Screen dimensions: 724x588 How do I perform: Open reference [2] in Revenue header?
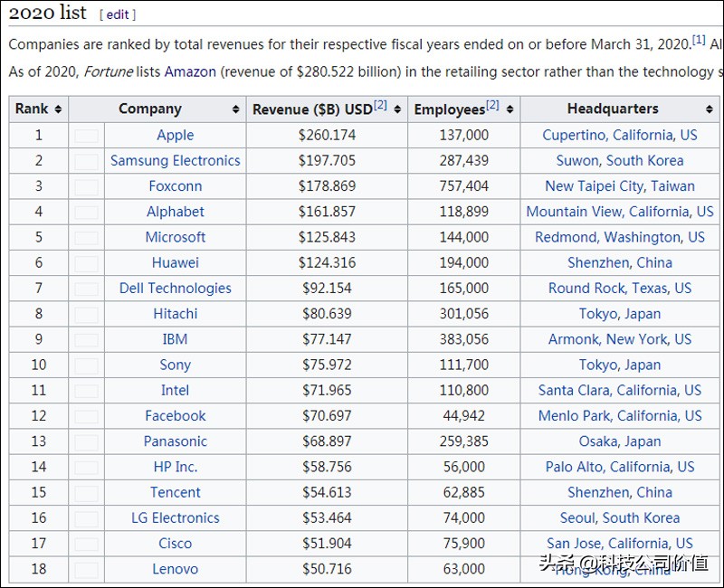(380, 105)
